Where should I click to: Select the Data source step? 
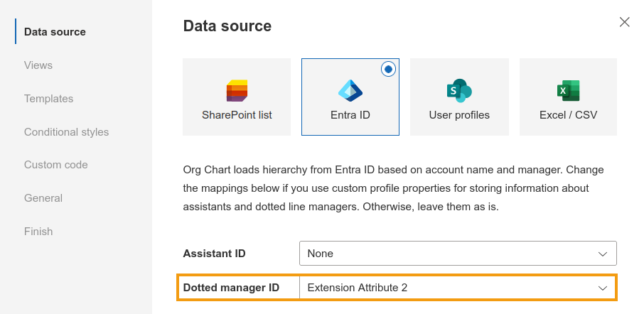[55, 31]
